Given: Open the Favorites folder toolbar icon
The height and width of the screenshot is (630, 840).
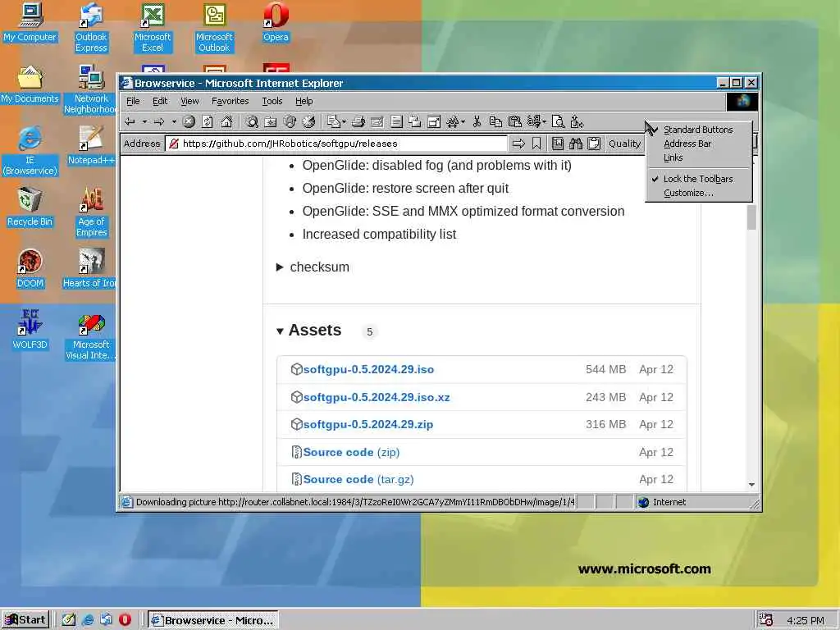Looking at the screenshot, I should pyautogui.click(x=271, y=122).
